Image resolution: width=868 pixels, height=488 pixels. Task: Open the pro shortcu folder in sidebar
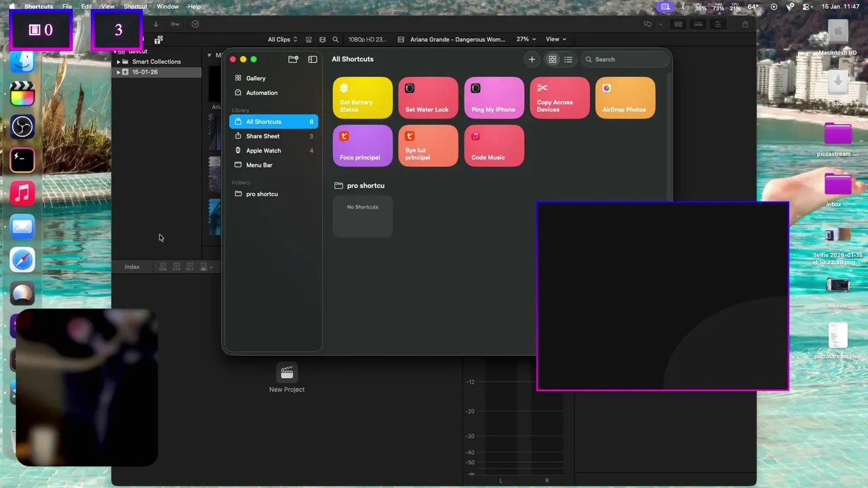coord(273,194)
